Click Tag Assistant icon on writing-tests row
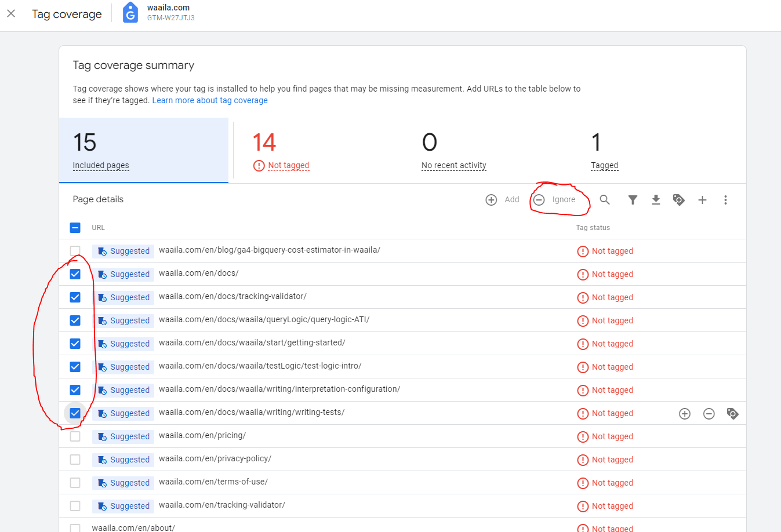 (x=732, y=414)
